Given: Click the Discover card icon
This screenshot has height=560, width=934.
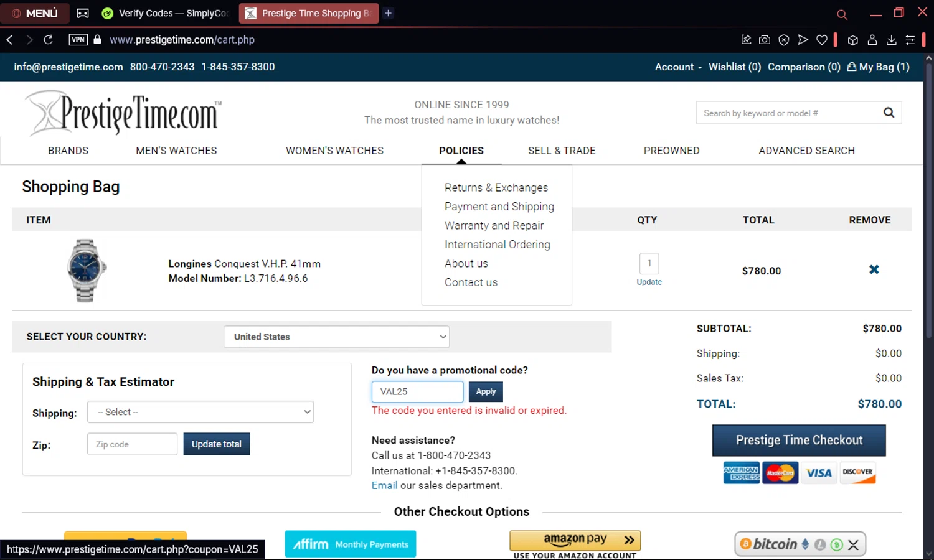Looking at the screenshot, I should 857,473.
